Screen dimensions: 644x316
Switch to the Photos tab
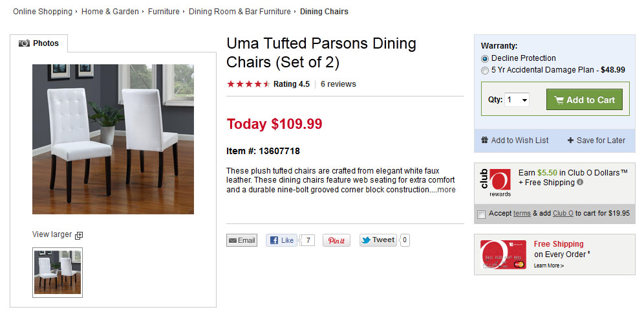coord(39,43)
